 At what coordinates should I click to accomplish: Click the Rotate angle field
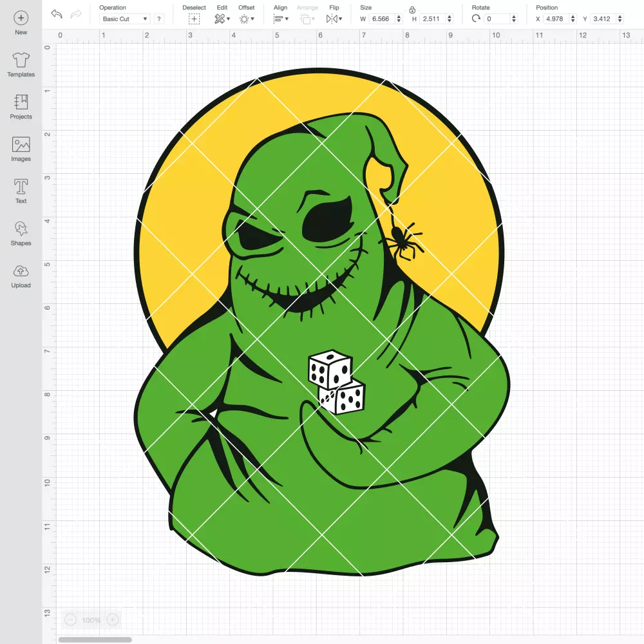pyautogui.click(x=497, y=19)
